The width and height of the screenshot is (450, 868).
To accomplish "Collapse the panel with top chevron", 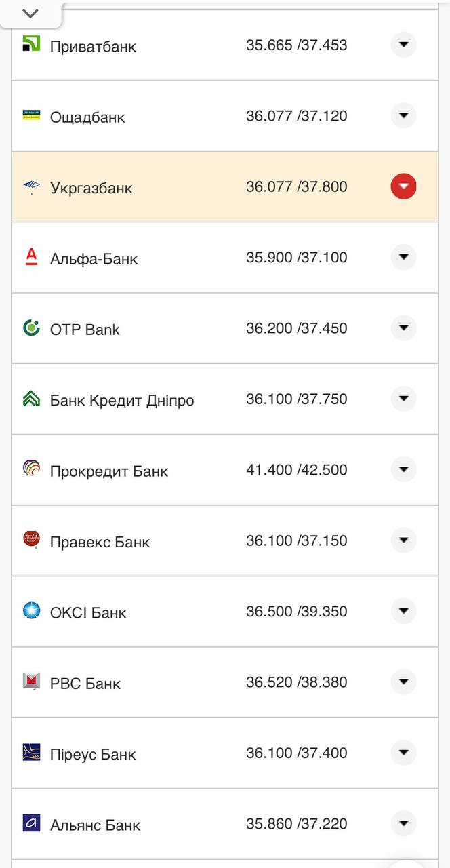I will click(30, 14).
